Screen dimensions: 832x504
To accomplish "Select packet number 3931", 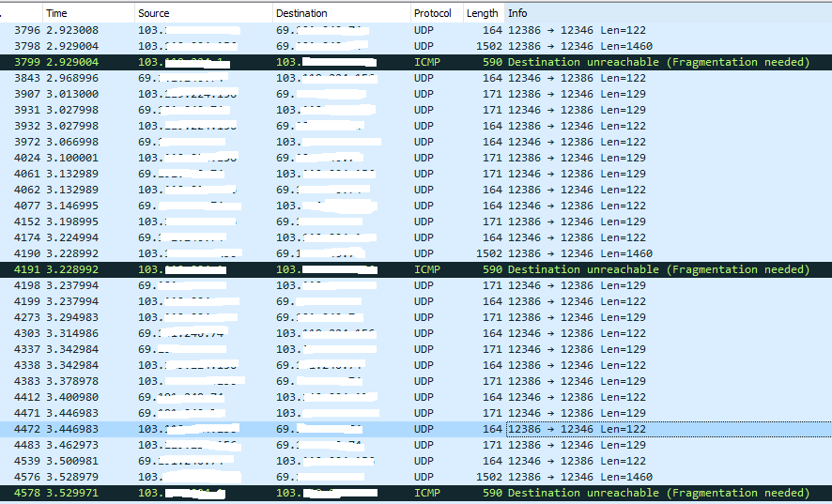I will tap(416, 110).
